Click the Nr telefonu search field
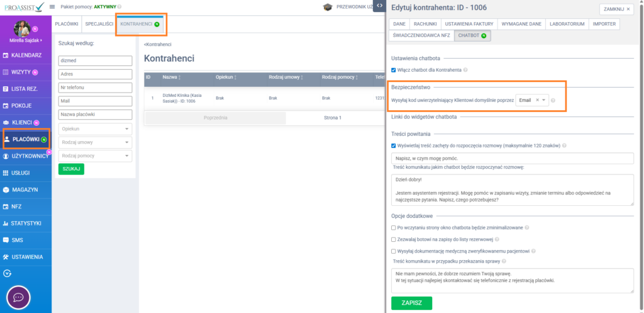Image resolution: width=644 pixels, height=313 pixels. click(x=94, y=87)
